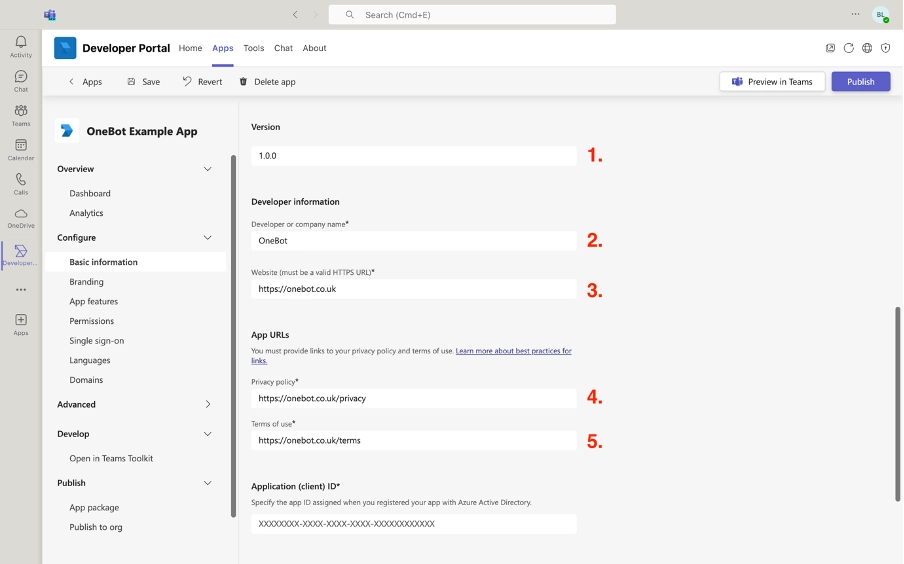Click the sidebar more apps ellipsis

click(21, 289)
